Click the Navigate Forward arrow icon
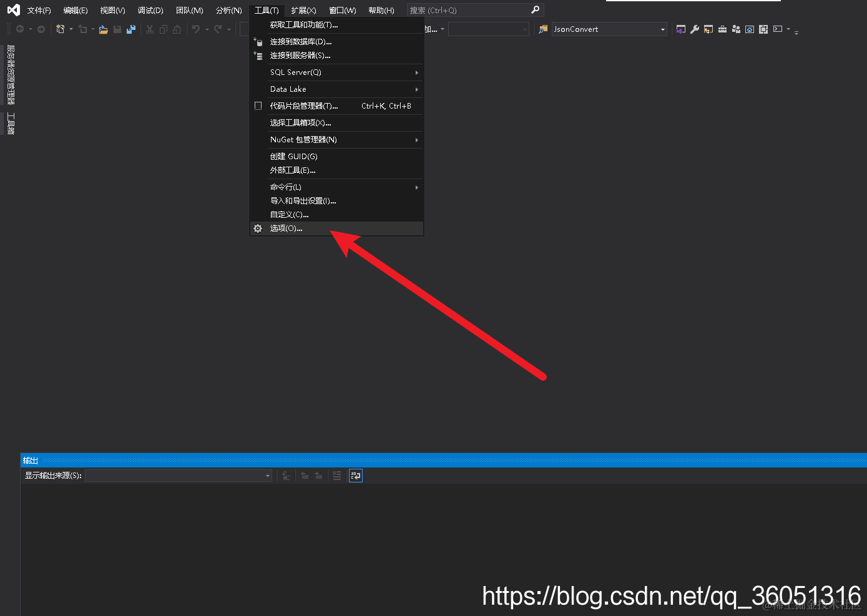867x616 pixels. (x=41, y=29)
